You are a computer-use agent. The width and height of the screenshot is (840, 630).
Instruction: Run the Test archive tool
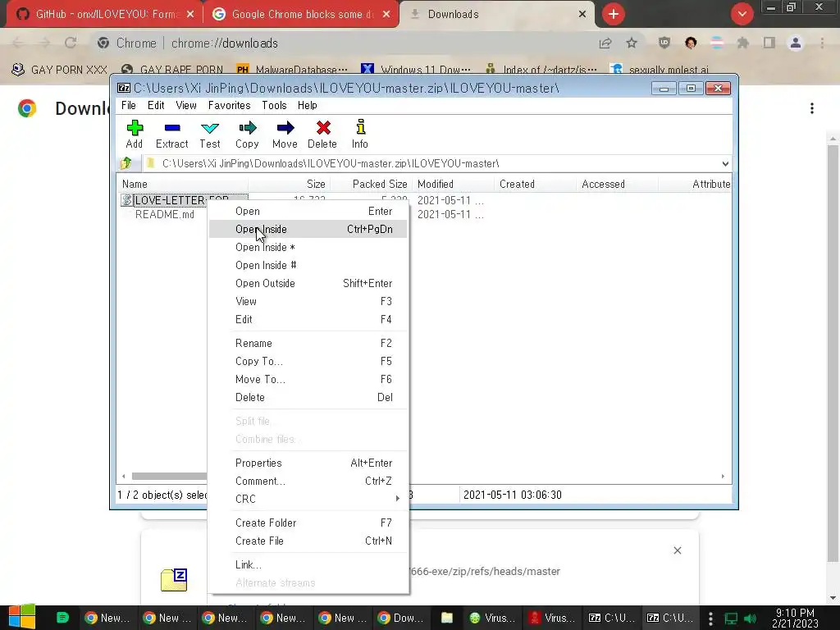tap(209, 134)
